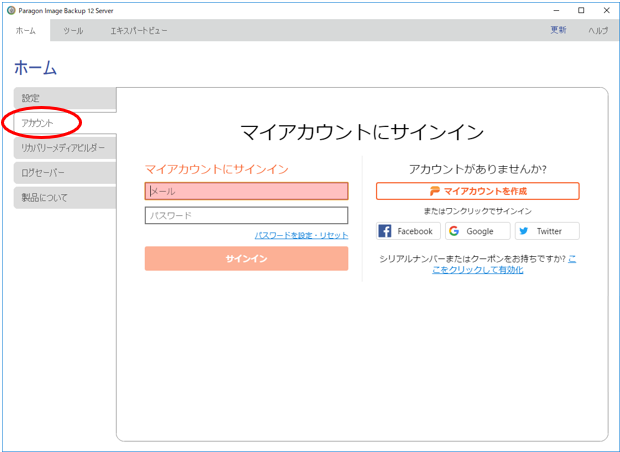Focus the メール input field
This screenshot has width=620, height=452.
point(246,191)
